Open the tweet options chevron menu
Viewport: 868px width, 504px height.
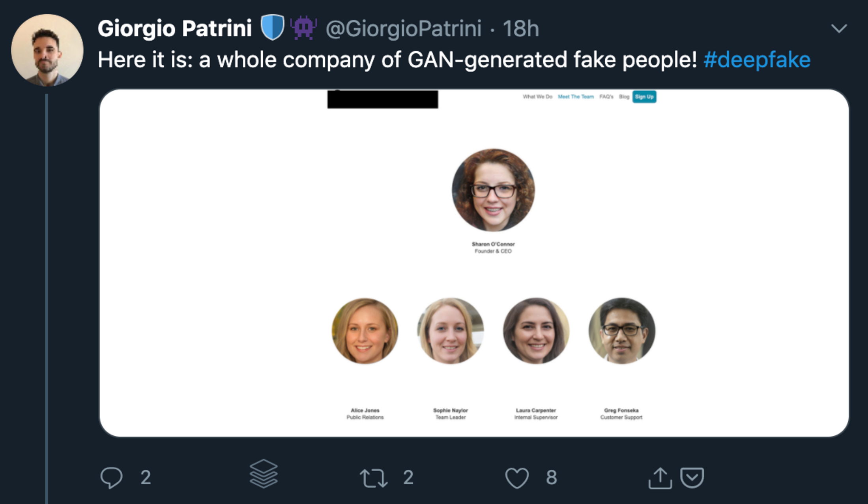click(x=839, y=28)
